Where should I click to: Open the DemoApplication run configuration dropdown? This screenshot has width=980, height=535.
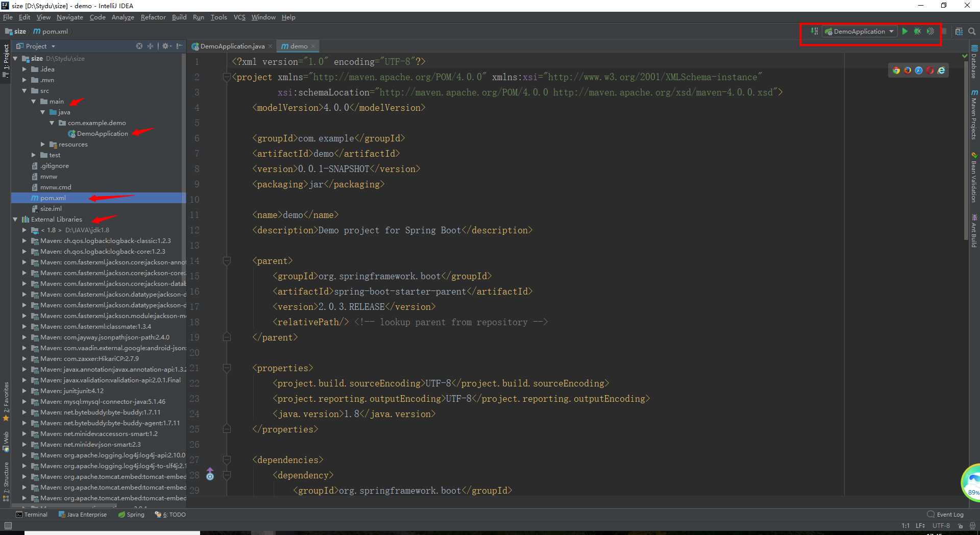tap(859, 31)
